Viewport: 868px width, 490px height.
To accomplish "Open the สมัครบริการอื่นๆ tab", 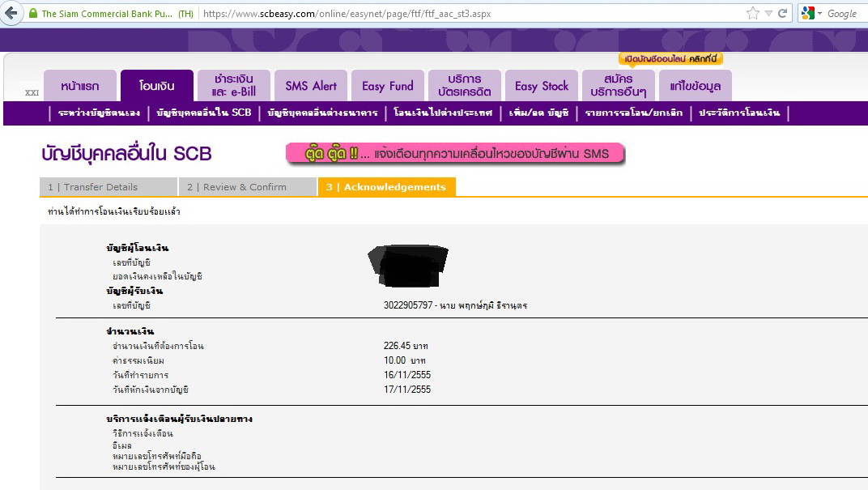I will point(619,86).
